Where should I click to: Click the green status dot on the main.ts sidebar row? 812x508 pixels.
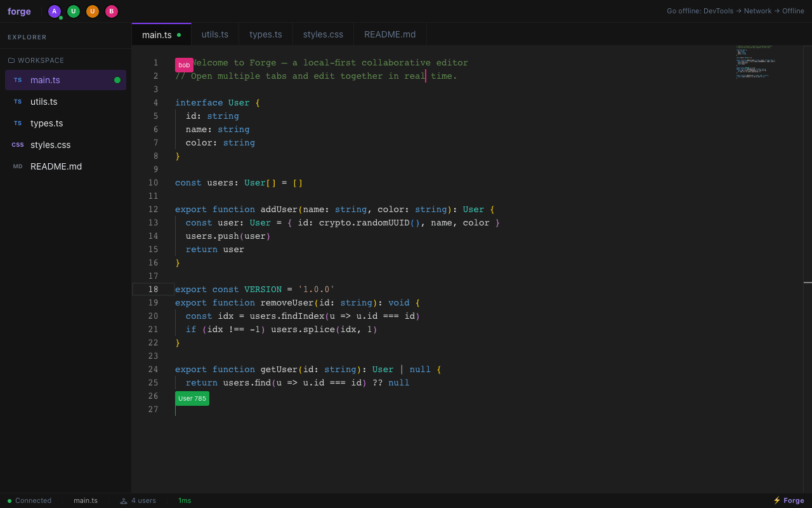(x=117, y=80)
